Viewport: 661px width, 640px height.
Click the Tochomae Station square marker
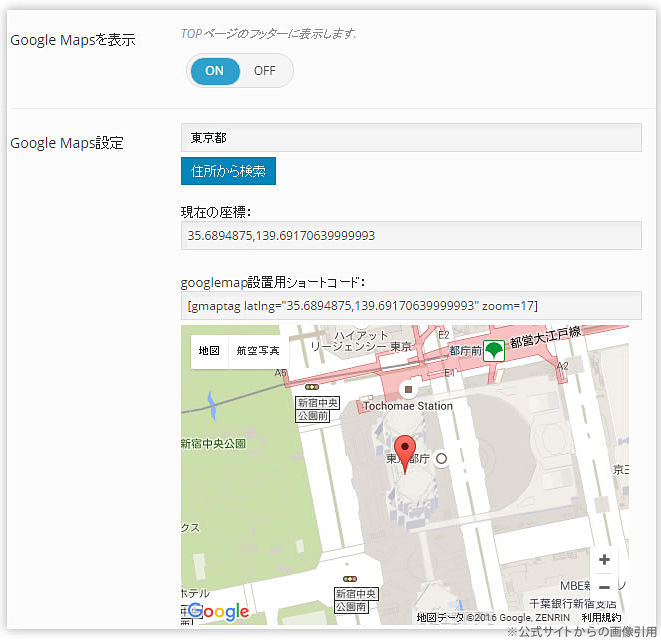click(x=408, y=389)
